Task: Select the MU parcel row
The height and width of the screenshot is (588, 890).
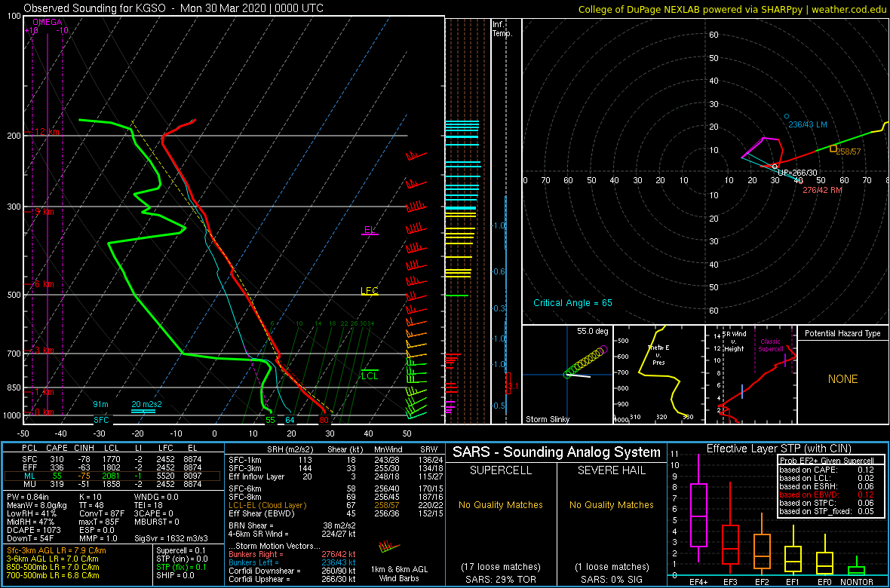Action: [x=112, y=484]
